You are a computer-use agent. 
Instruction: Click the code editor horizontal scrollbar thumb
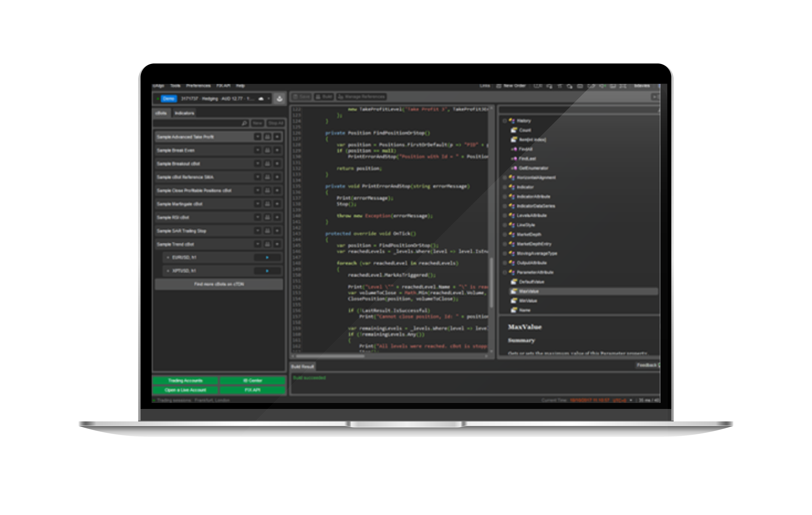point(330,356)
